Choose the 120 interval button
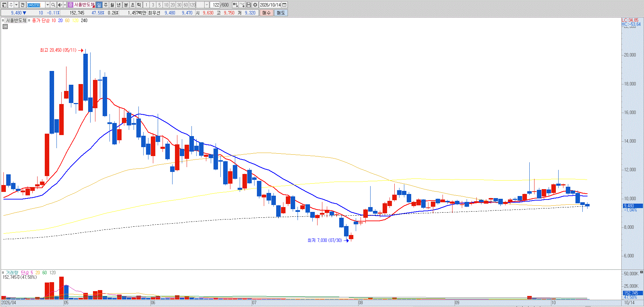 (192, 5)
